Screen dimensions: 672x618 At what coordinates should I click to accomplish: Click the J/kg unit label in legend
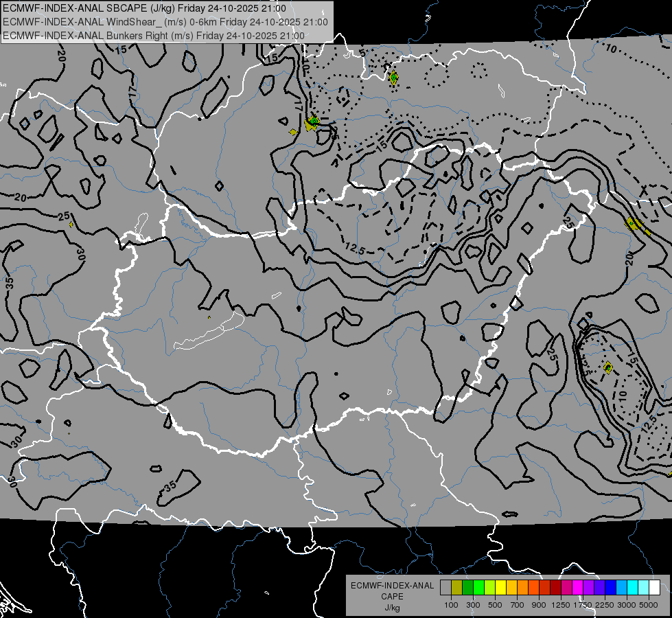[393, 608]
